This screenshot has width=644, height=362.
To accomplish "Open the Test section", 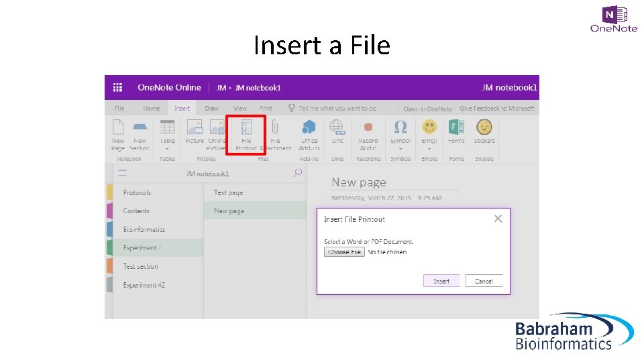I will pos(140,266).
